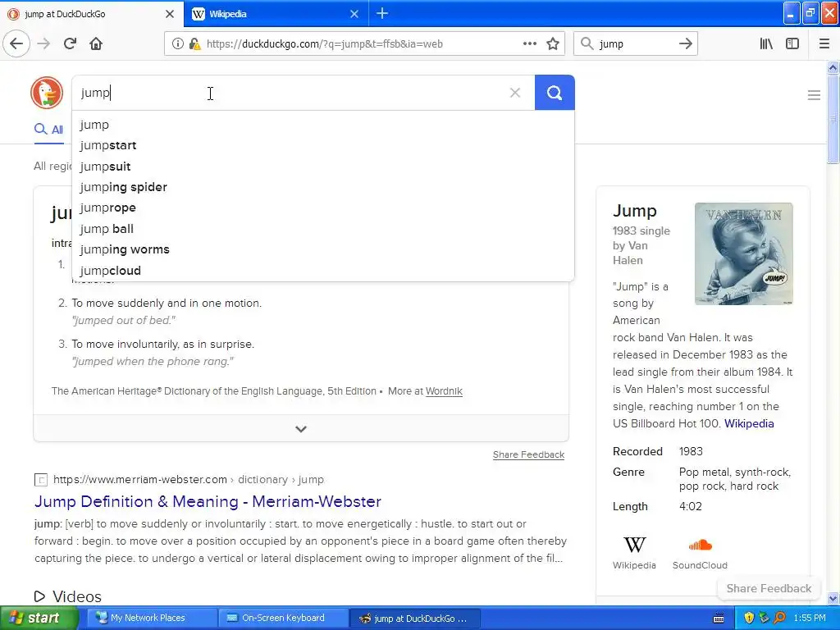Bookmark this page with the star
This screenshot has height=630, width=840.
tap(553, 44)
